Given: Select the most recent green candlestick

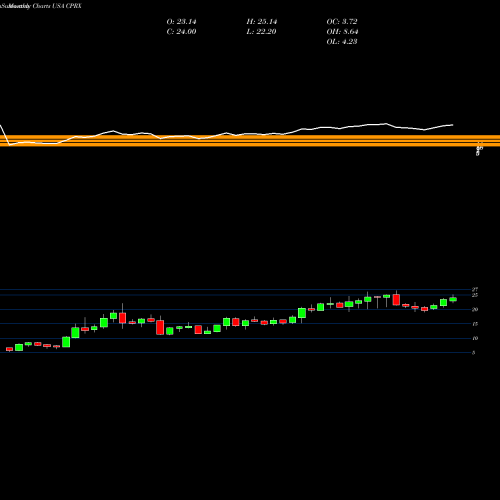Looking at the screenshot, I should click(453, 299).
